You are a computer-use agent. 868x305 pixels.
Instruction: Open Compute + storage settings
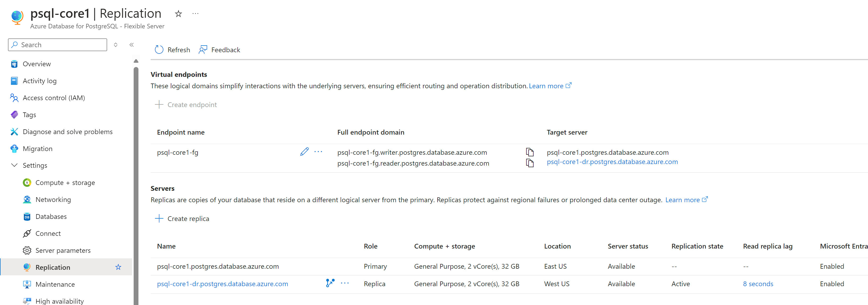click(x=65, y=183)
